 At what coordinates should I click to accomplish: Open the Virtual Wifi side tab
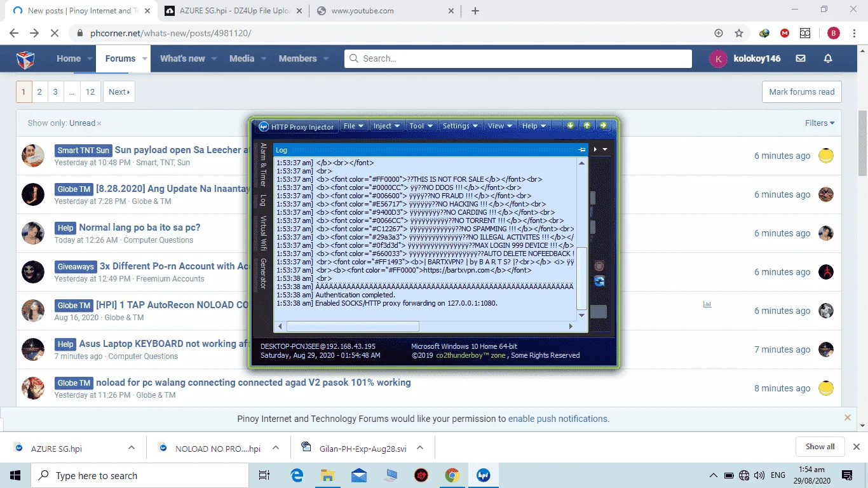pyautogui.click(x=263, y=234)
